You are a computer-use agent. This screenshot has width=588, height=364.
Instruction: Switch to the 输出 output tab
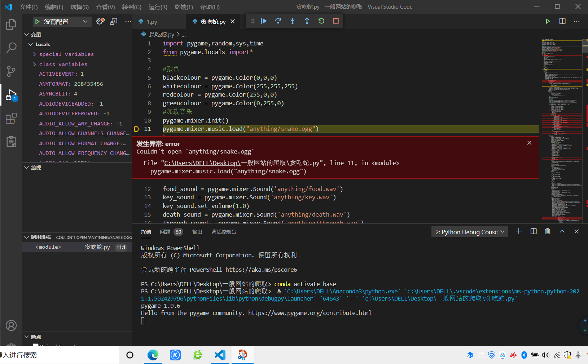click(x=197, y=232)
